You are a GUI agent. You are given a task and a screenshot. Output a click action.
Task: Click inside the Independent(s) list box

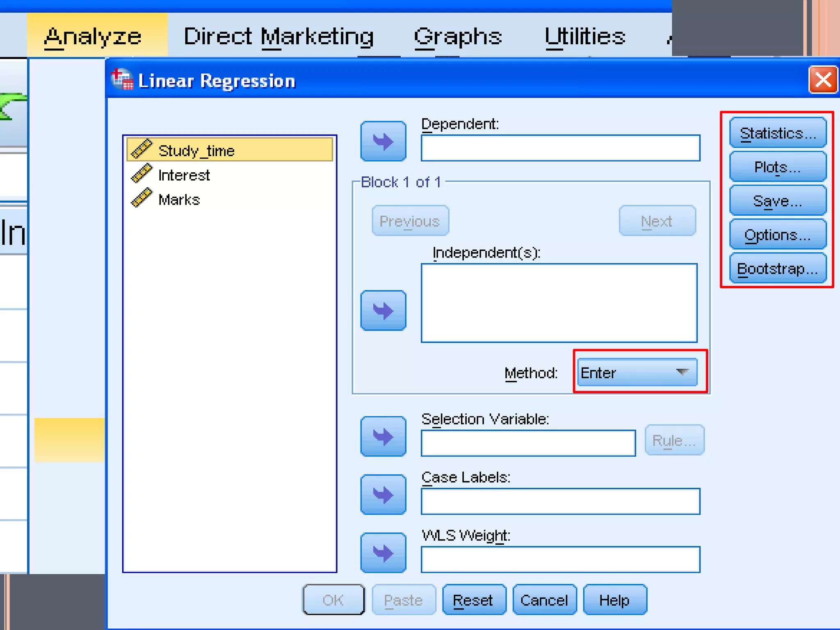(x=559, y=303)
